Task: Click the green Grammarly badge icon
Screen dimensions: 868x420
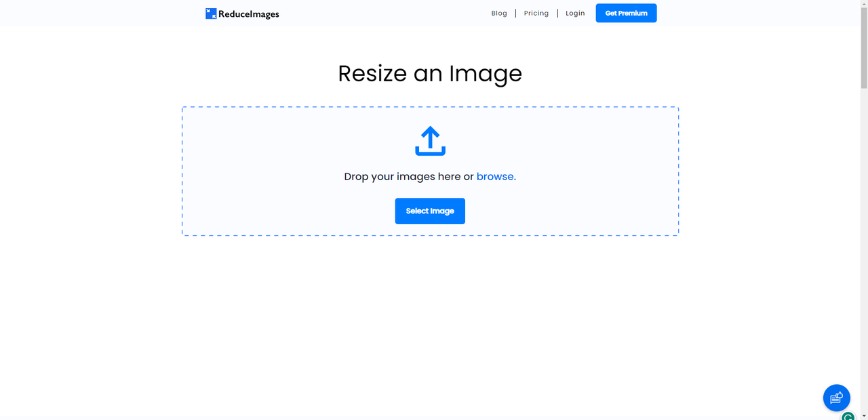Action: coord(848,416)
